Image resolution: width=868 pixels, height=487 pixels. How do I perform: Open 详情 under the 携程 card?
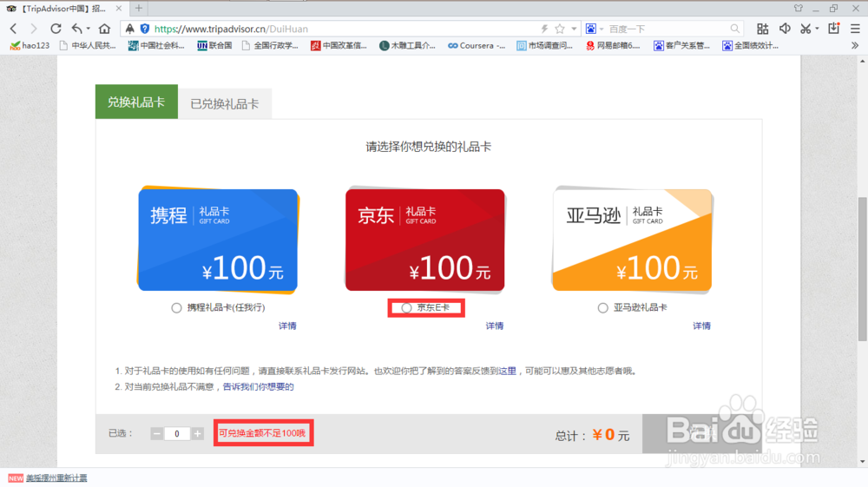click(287, 326)
